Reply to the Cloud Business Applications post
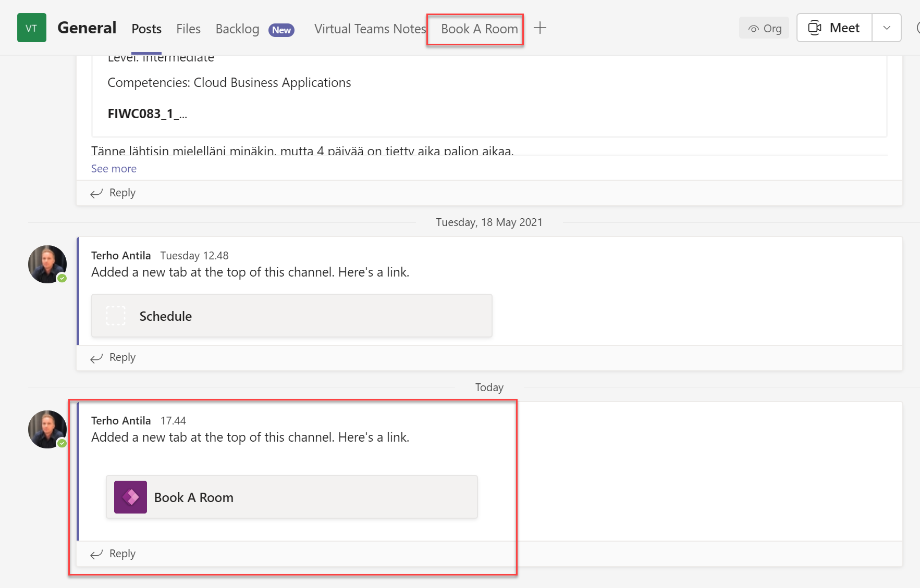The height and width of the screenshot is (588, 920). (122, 193)
